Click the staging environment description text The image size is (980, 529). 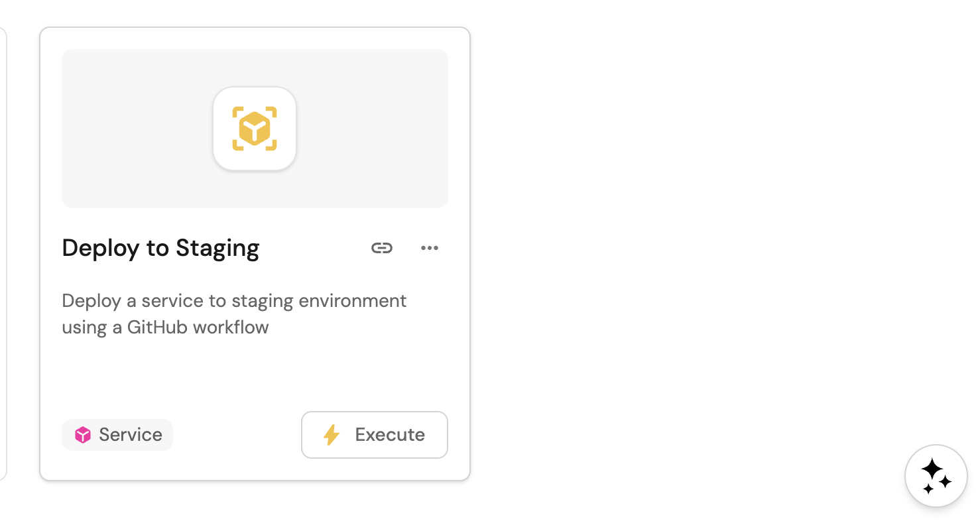tap(234, 301)
